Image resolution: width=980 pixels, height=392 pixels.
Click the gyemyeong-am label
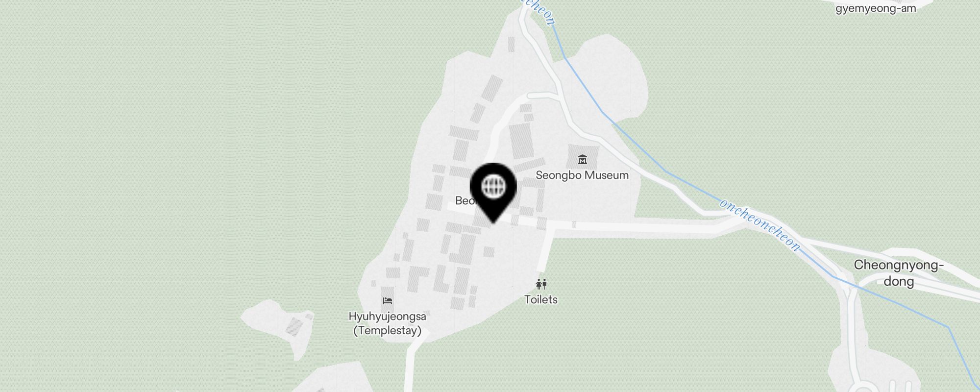point(876,8)
